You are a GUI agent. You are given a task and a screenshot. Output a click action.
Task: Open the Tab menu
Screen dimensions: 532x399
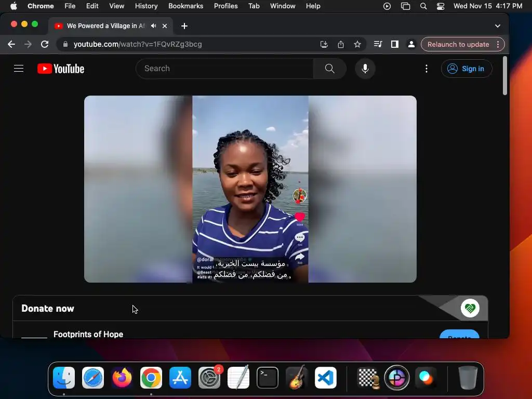[x=254, y=6]
